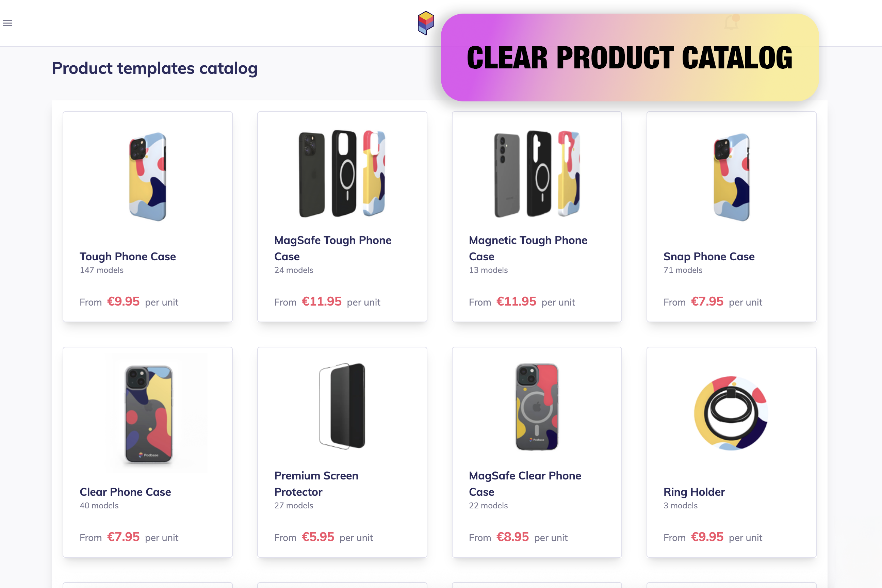This screenshot has width=882, height=588.
Task: Click the MagSafe Clear Phone Case image
Action: click(537, 407)
